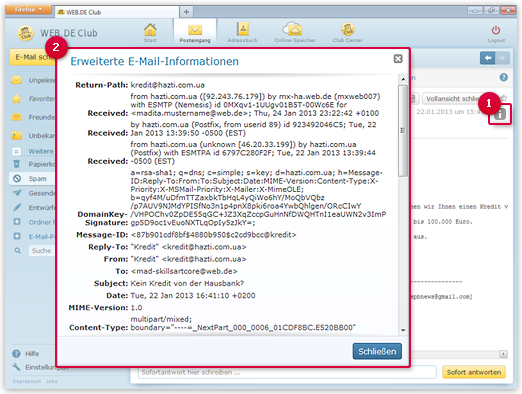Click the E-Mail schreiben button
The height and width of the screenshot is (394, 522).
point(32,57)
